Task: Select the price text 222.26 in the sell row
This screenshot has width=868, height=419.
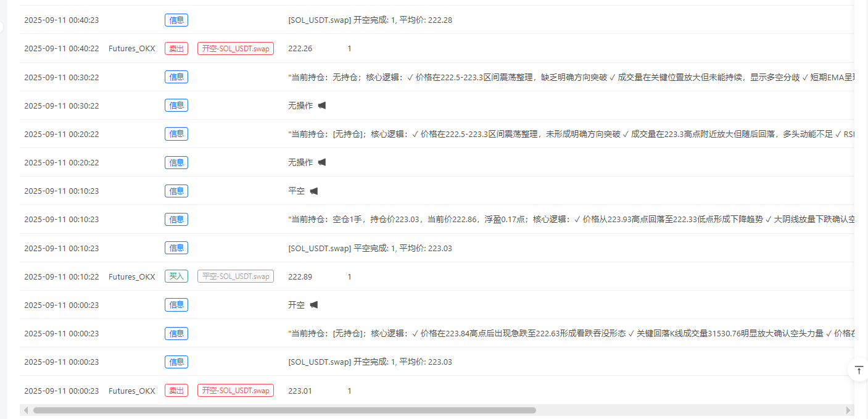Action: pyautogui.click(x=302, y=48)
